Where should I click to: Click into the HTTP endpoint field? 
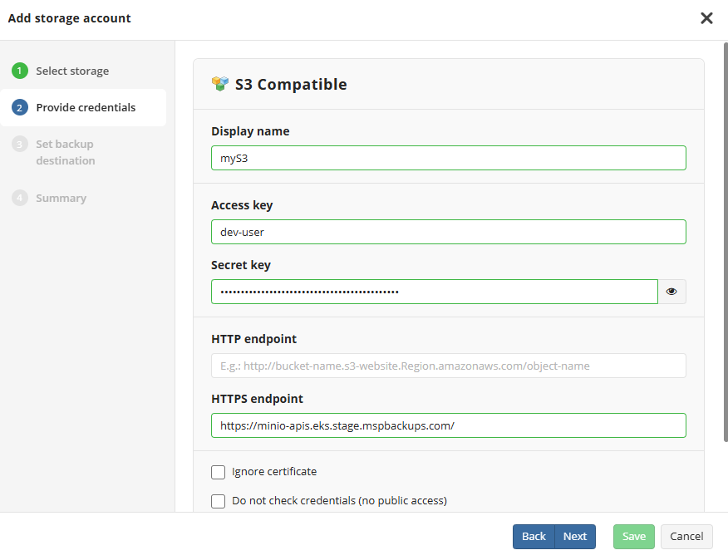click(x=448, y=366)
